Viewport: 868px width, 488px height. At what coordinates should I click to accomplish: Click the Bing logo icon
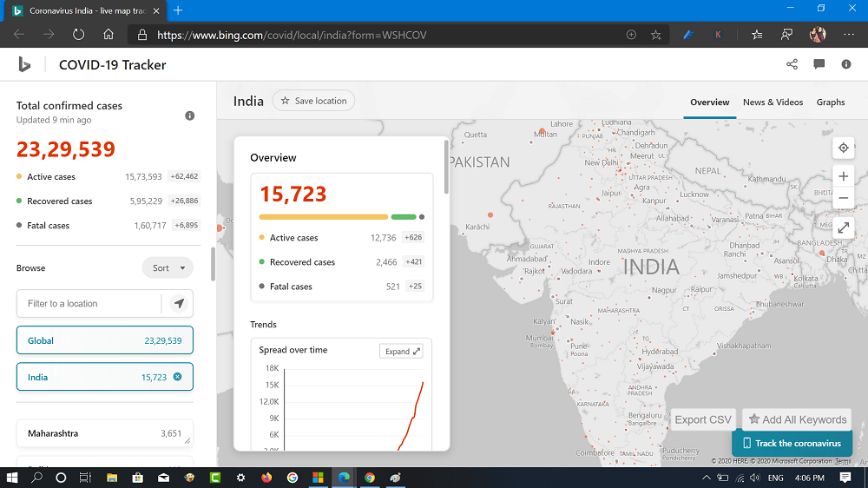tap(24, 65)
